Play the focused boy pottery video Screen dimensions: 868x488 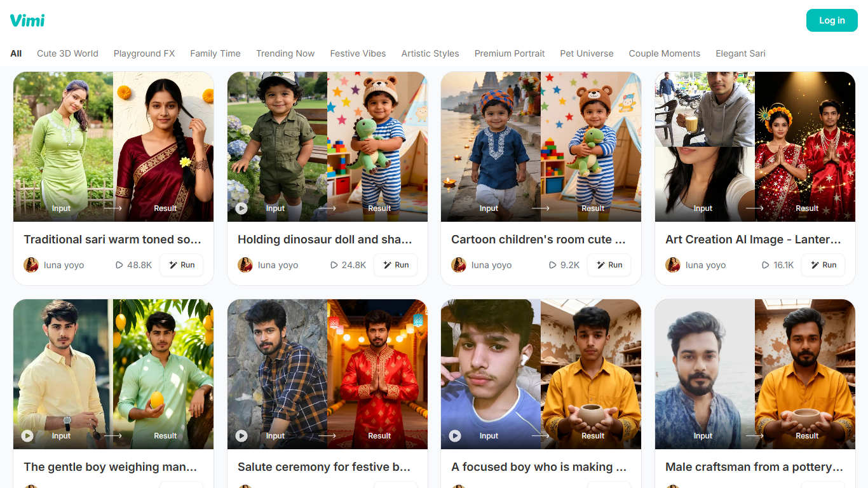[x=455, y=436]
